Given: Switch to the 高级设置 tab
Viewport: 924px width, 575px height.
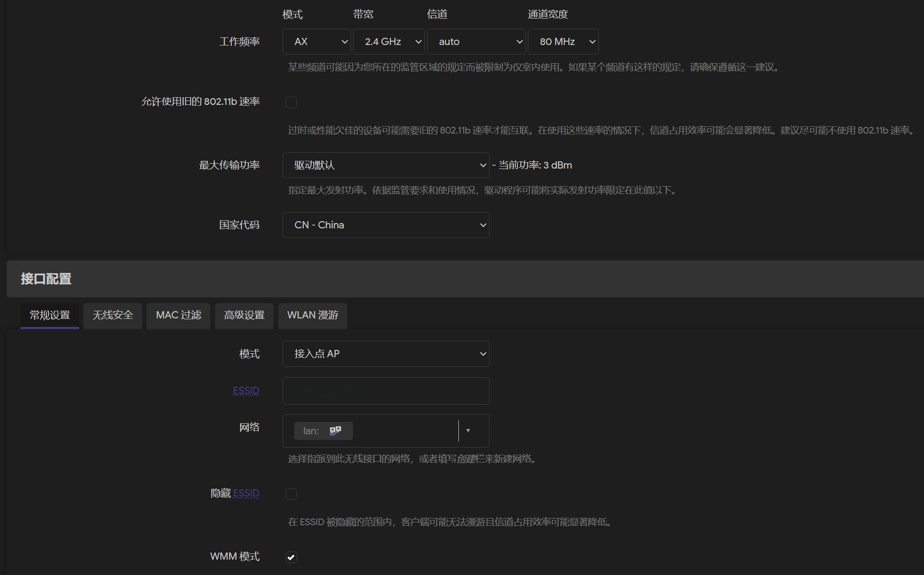Looking at the screenshot, I should tap(244, 316).
